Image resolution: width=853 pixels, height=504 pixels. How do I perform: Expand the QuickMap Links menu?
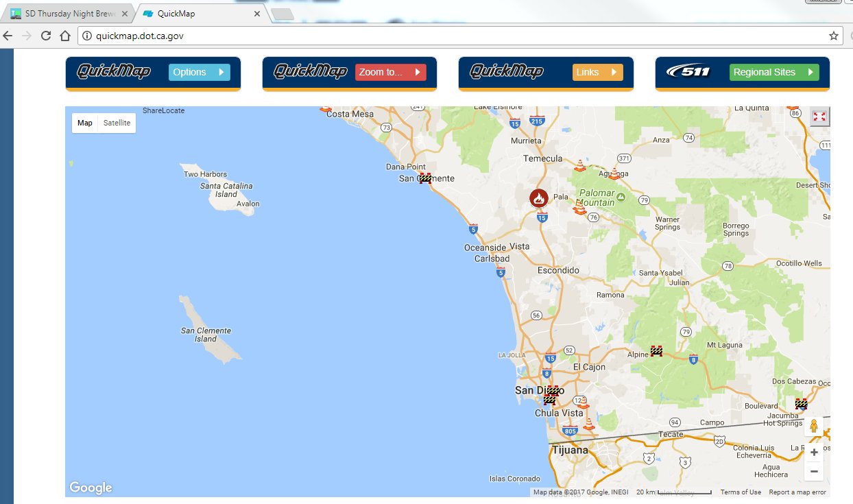(x=598, y=72)
